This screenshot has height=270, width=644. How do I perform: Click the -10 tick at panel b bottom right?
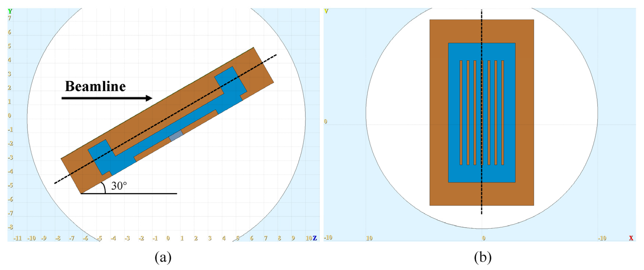pyautogui.click(x=602, y=238)
